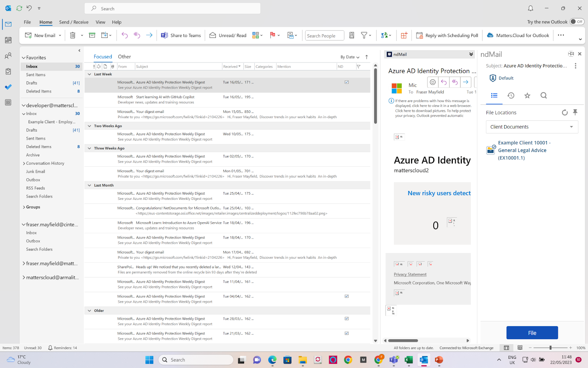Click the Reply arrow in ribbon
The width and height of the screenshot is (588, 368).
(125, 35)
